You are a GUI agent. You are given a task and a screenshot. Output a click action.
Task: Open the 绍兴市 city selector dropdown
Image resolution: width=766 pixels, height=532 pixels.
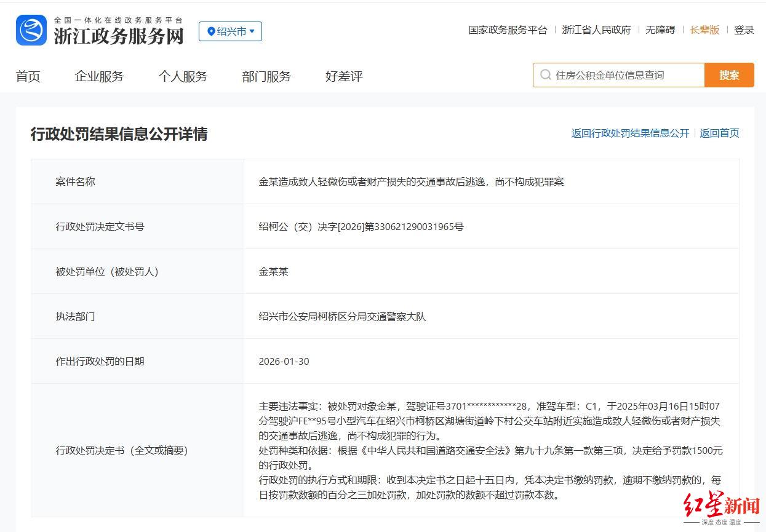click(x=231, y=31)
